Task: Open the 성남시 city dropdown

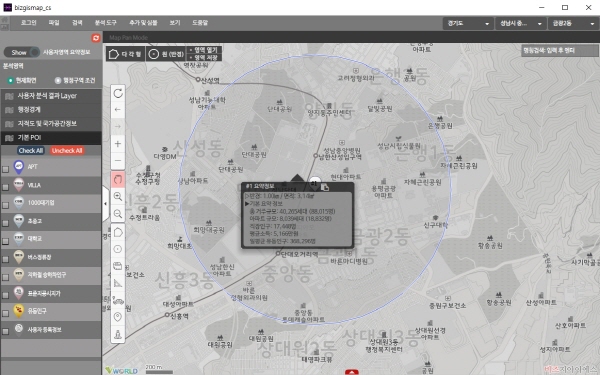Action: click(520, 23)
